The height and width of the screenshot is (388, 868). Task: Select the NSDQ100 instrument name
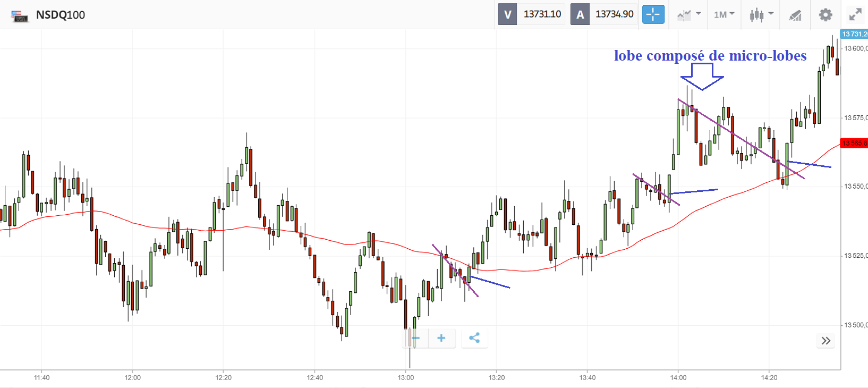coord(61,15)
